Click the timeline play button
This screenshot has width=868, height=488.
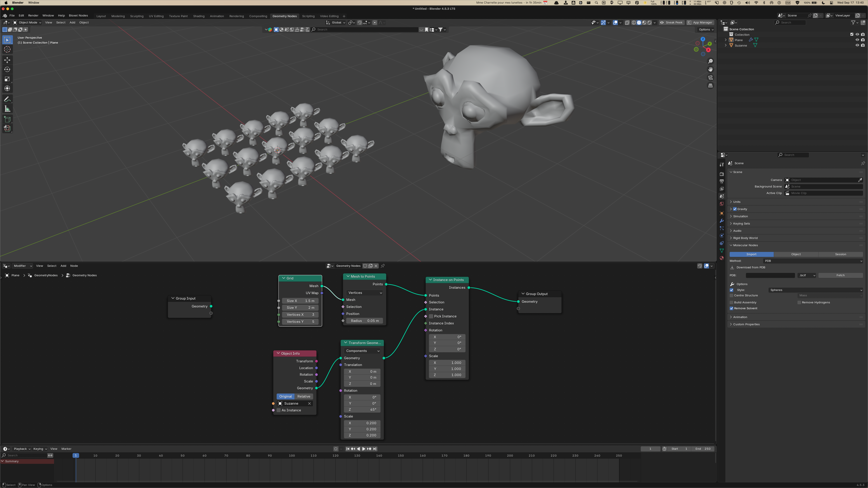point(363,449)
